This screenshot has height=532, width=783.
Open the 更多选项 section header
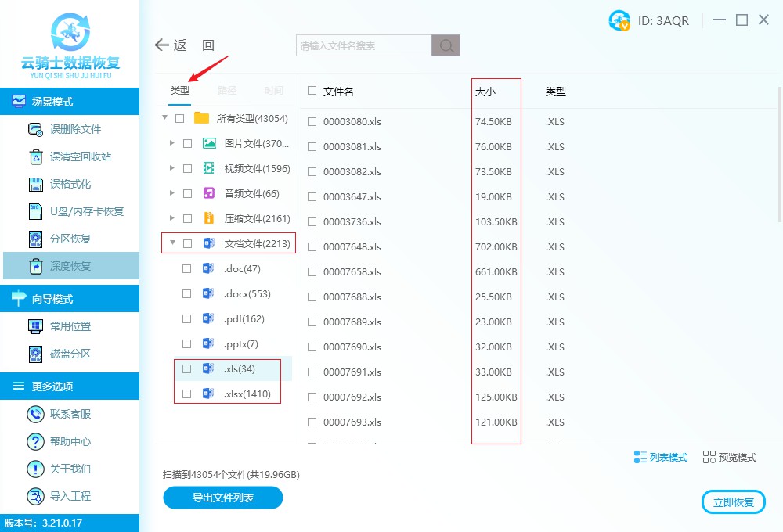click(x=70, y=386)
